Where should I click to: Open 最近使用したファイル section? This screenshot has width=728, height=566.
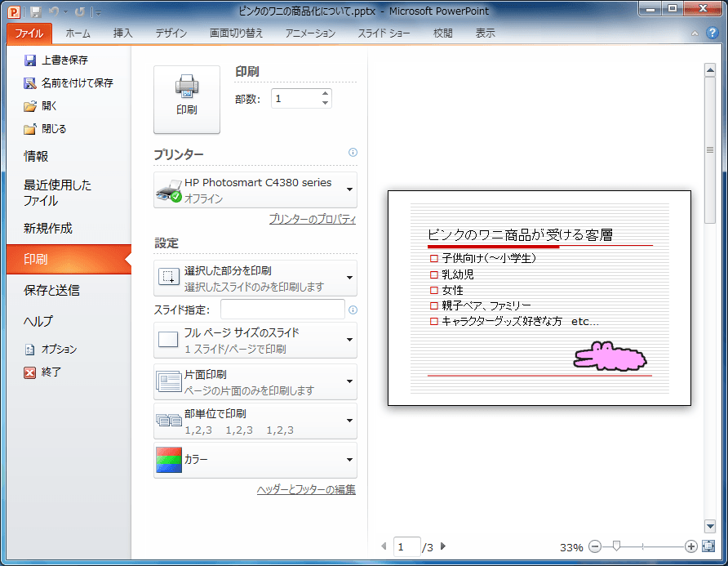click(x=58, y=193)
